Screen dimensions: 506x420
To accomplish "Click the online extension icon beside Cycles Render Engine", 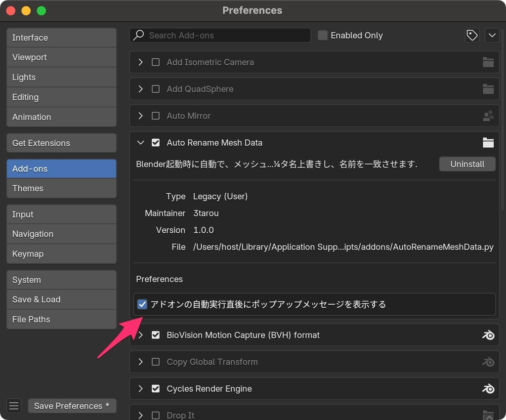I will [488, 388].
